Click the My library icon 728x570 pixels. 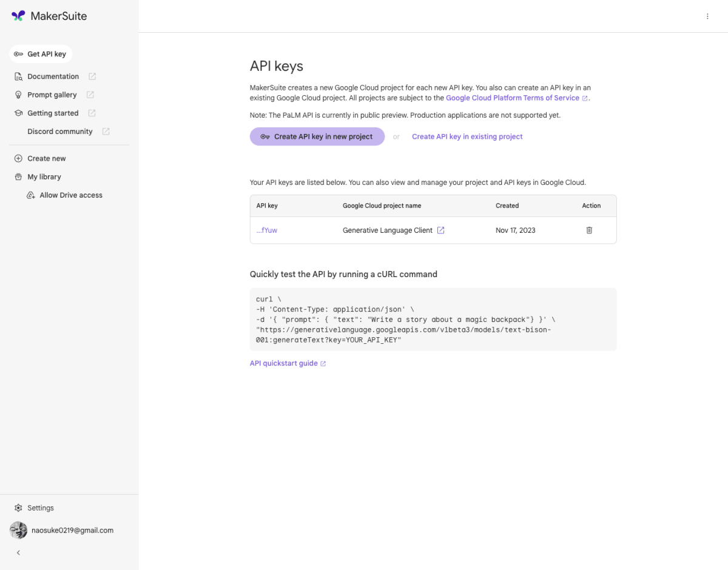point(18,177)
